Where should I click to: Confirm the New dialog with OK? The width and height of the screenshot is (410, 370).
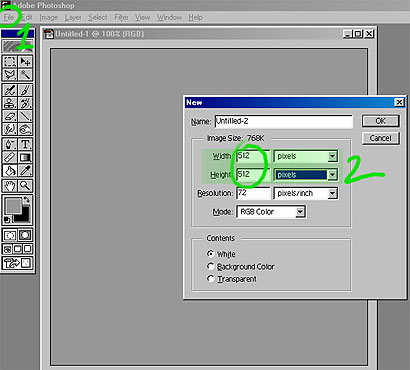point(380,121)
